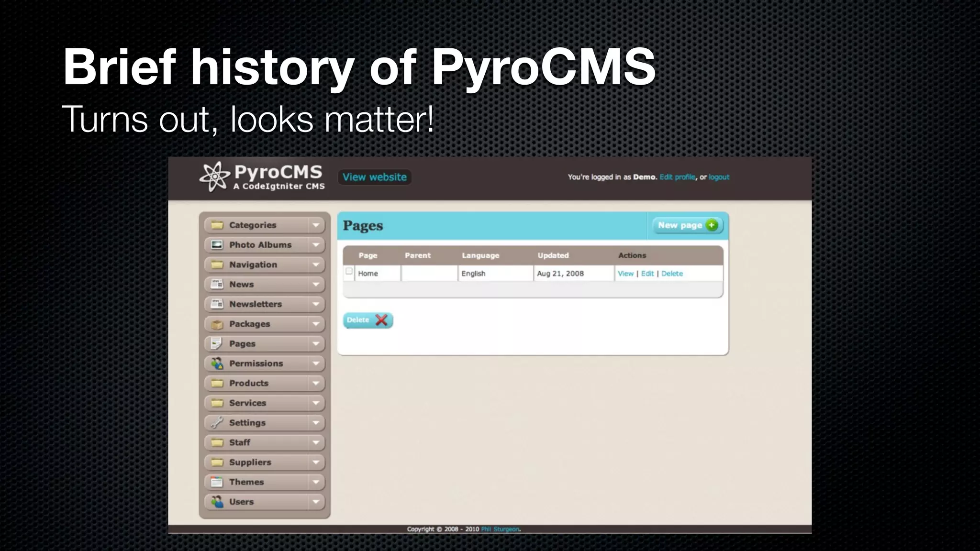Expand the Newsletters dropdown arrow
The height and width of the screenshot is (551, 980).
316,304
